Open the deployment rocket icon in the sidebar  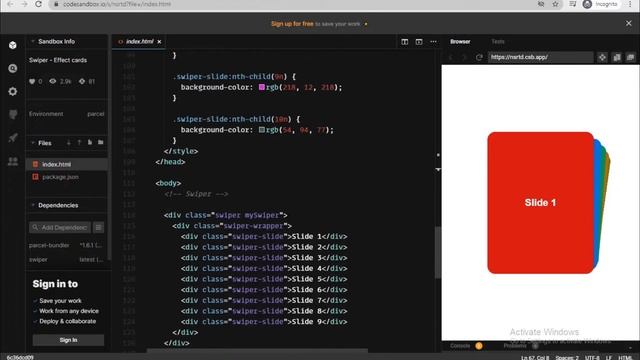point(13,138)
